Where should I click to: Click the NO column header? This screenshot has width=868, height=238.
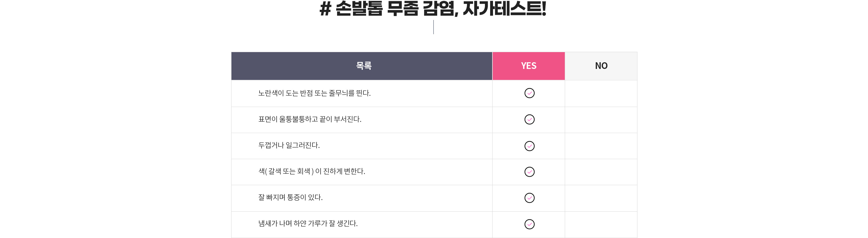click(601, 66)
